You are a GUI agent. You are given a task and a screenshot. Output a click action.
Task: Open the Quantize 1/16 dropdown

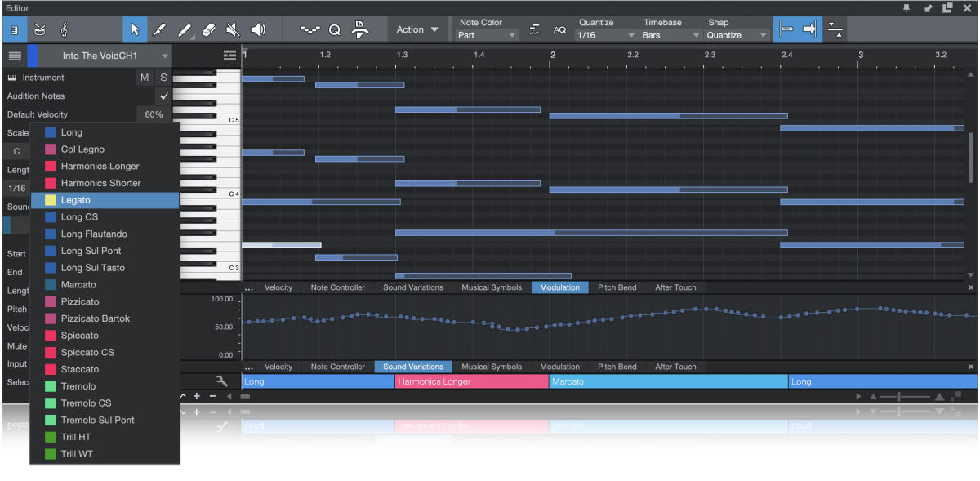coord(606,35)
